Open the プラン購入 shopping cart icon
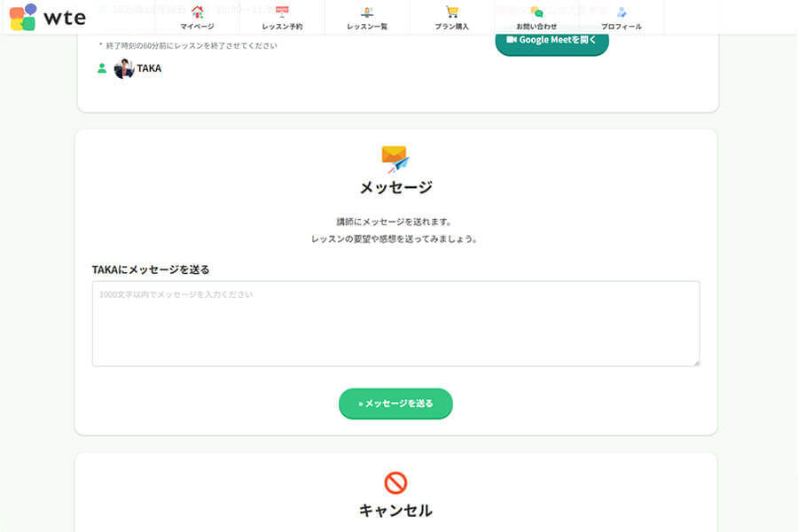 (453, 11)
